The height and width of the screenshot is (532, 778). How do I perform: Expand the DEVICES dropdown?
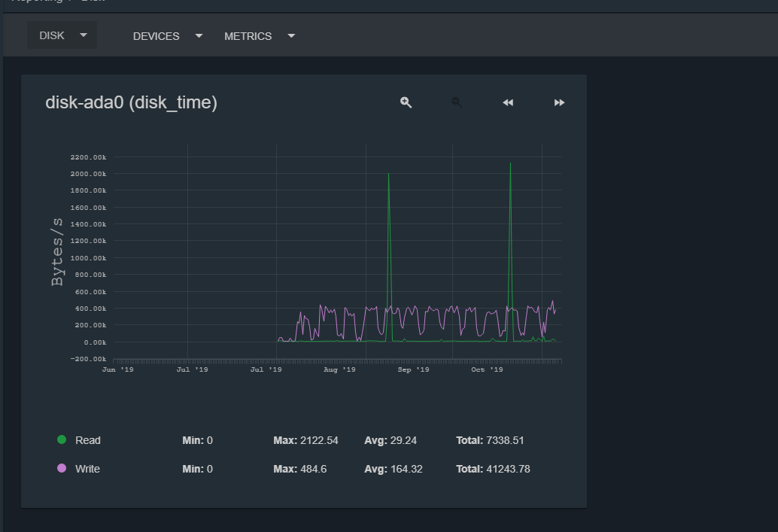click(167, 36)
